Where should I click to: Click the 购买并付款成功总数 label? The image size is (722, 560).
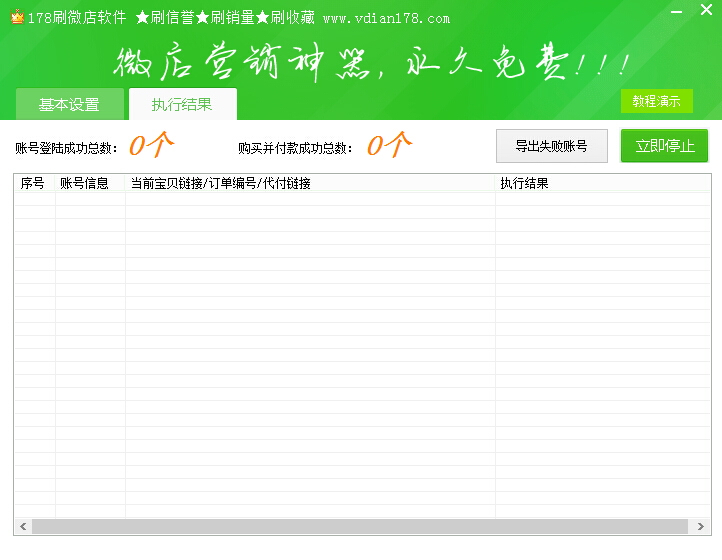click(295, 148)
